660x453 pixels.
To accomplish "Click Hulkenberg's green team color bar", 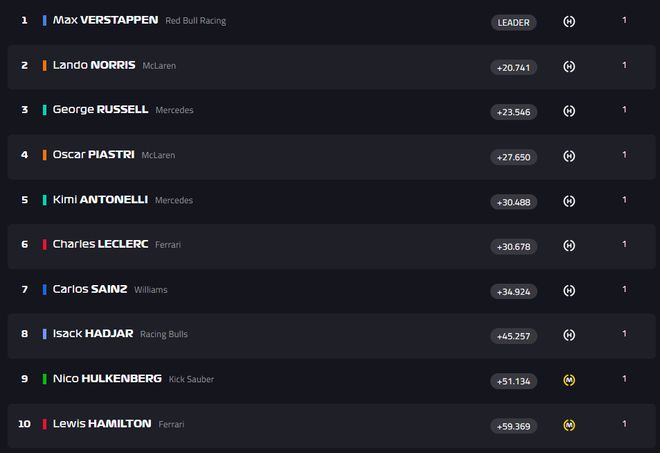I will [45, 379].
